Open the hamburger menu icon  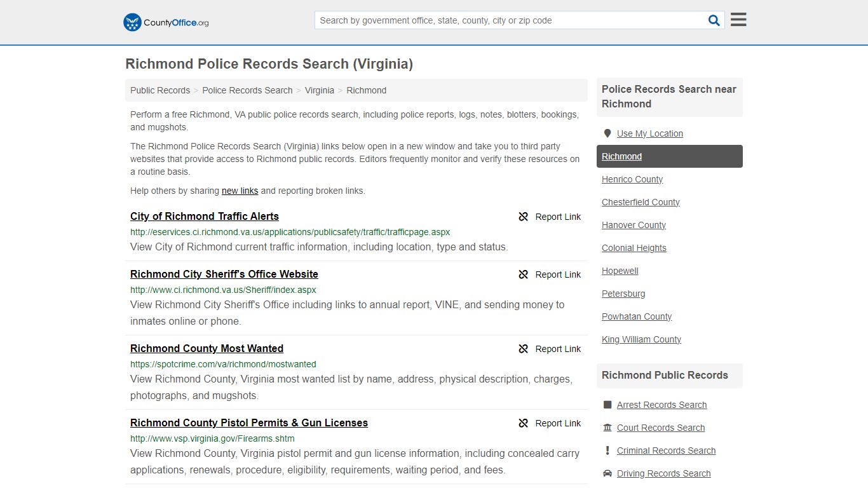tap(738, 20)
